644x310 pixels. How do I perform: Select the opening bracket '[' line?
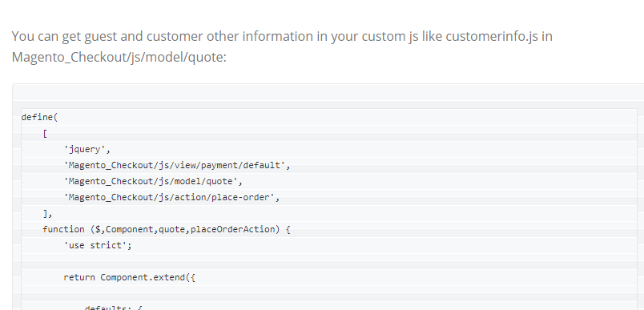pyautogui.click(x=45, y=134)
